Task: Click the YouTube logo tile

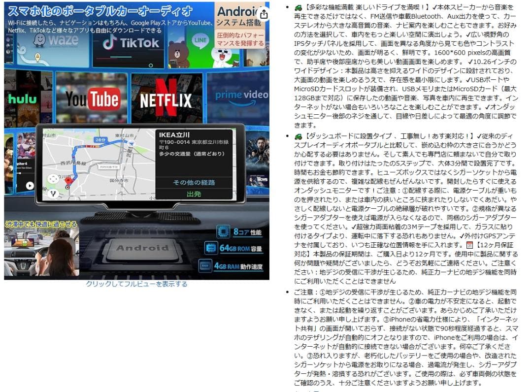Action: coord(92,99)
